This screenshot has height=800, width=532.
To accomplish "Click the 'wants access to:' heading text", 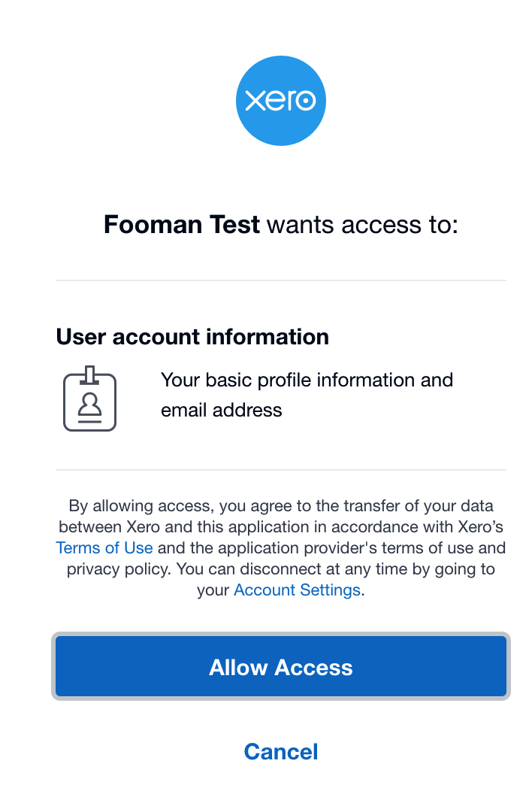I will (362, 224).
